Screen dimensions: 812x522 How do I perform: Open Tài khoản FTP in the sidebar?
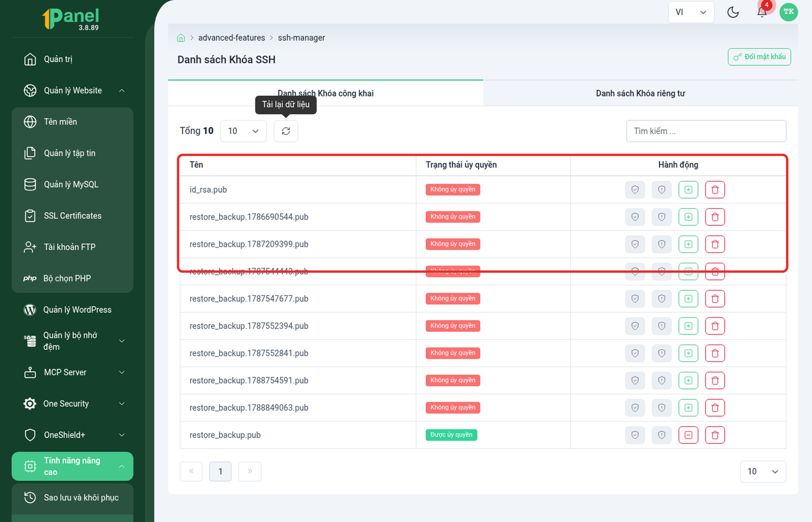(x=72, y=247)
